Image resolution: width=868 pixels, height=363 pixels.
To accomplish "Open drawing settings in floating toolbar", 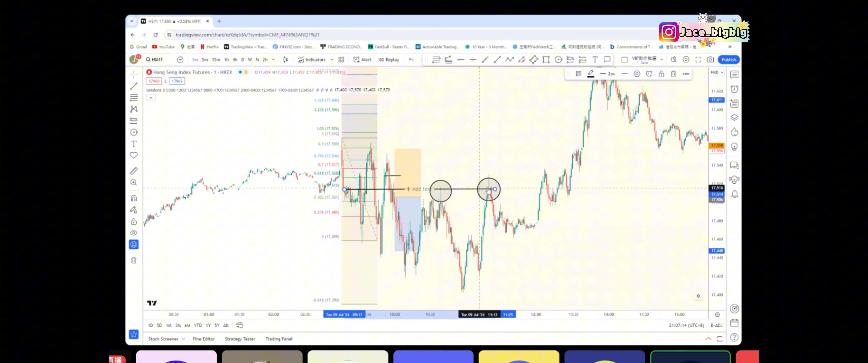I will click(637, 74).
